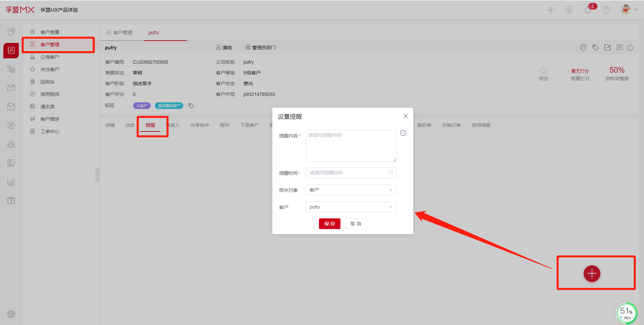
Task: Open settings gear at sidebar bottom
Action: [11, 314]
